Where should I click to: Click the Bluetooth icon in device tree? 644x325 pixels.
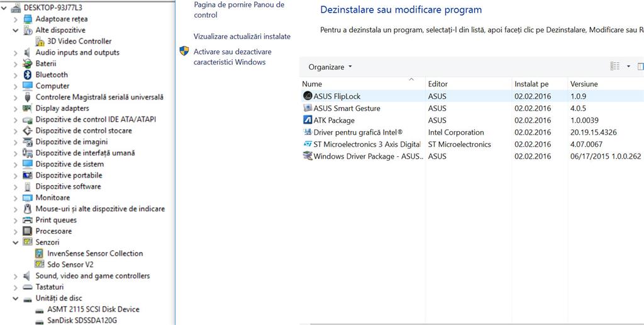click(x=28, y=74)
